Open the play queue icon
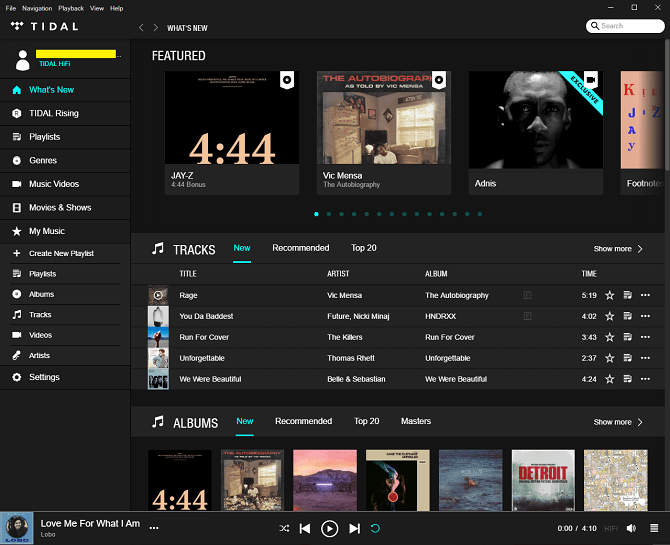 pos(654,528)
